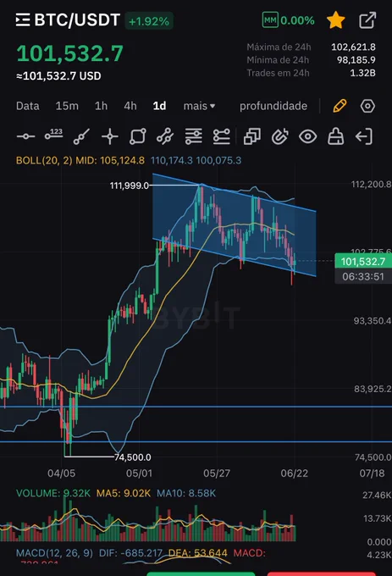
Task: Switch to the Data chart tab
Action: pyautogui.click(x=28, y=106)
